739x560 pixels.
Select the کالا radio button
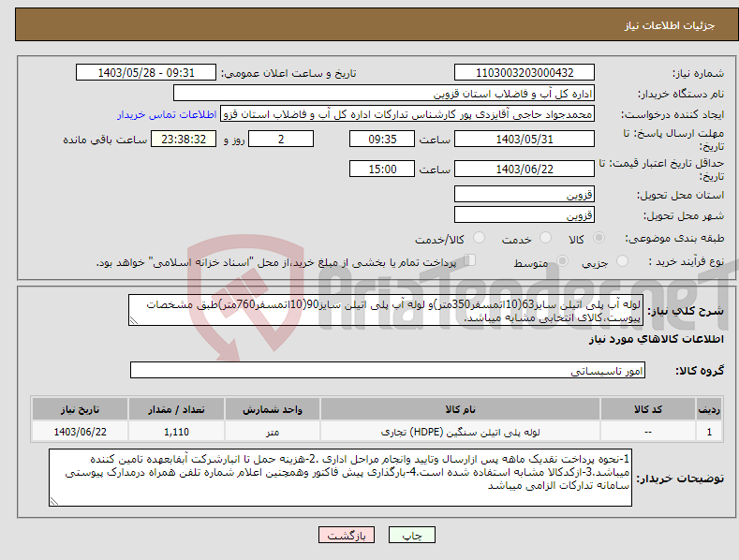click(x=599, y=238)
